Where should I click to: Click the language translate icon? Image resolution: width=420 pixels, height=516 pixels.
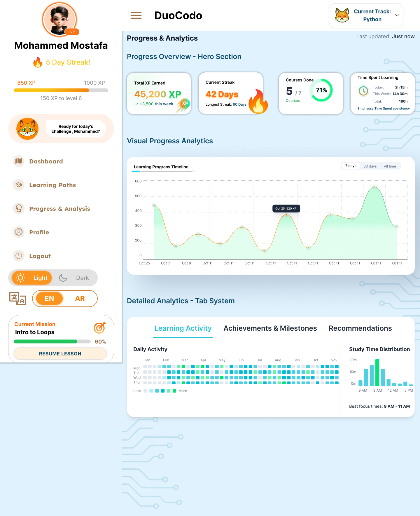pyautogui.click(x=17, y=299)
